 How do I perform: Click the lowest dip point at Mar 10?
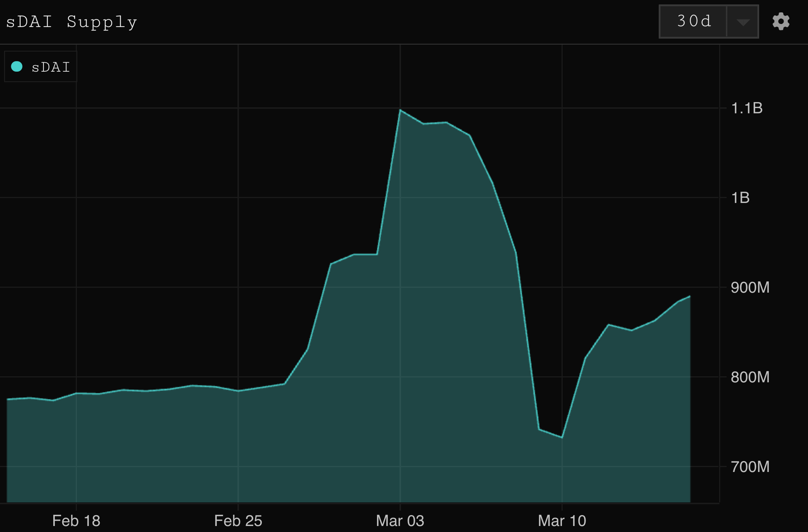point(562,437)
